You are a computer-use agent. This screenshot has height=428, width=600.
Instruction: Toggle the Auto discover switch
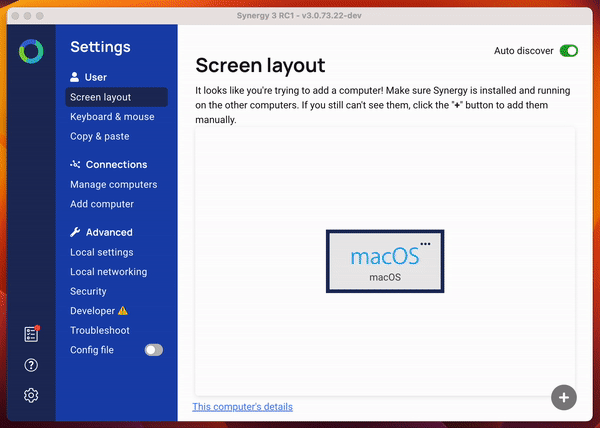click(569, 50)
